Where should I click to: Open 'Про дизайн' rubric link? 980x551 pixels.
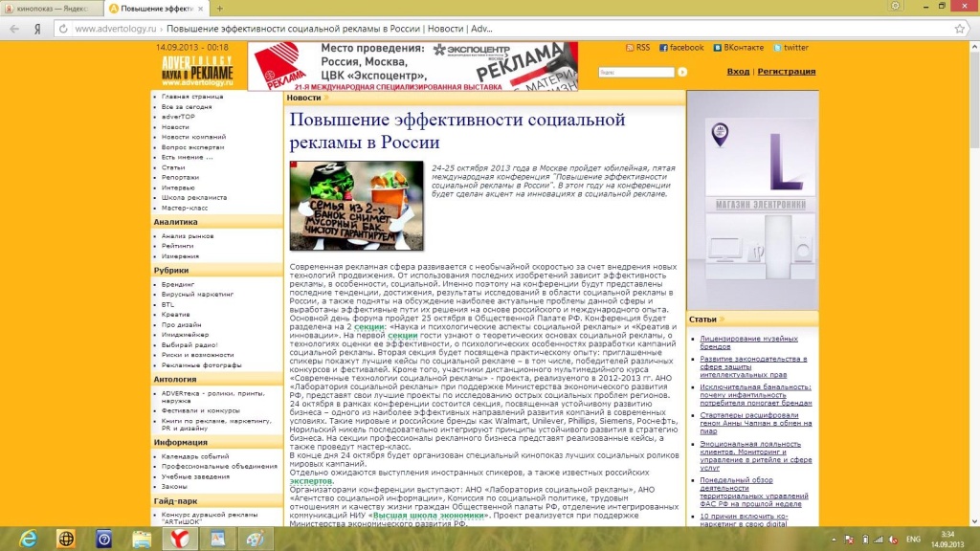tap(181, 325)
